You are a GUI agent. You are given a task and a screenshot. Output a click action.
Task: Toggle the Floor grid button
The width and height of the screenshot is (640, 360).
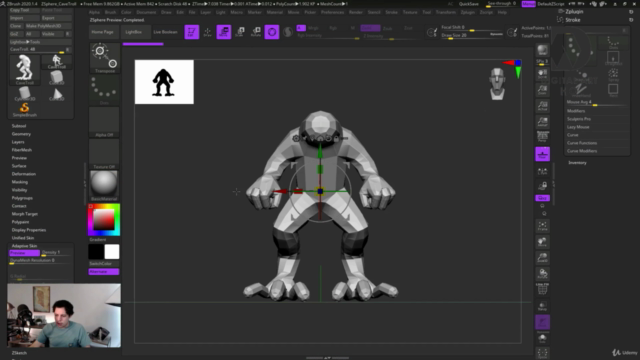[542, 154]
